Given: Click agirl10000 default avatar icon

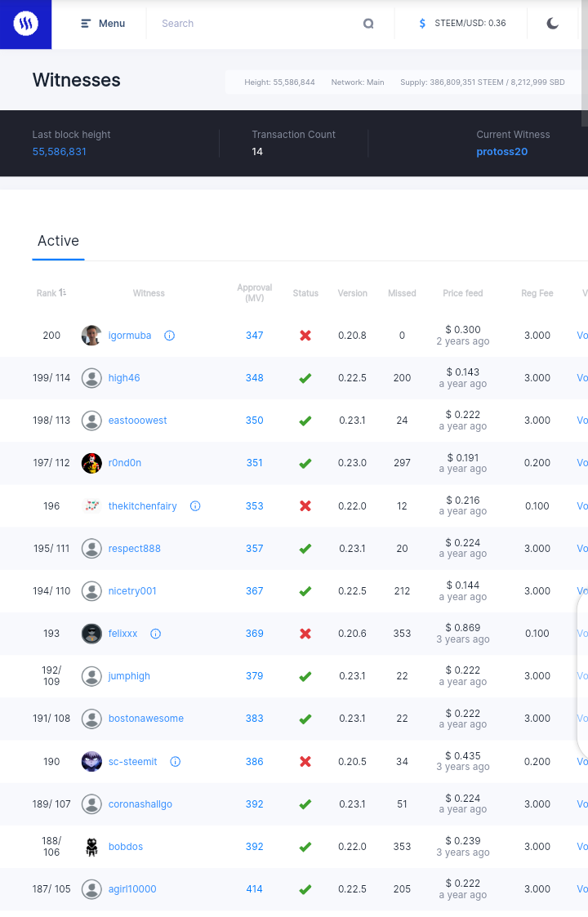Looking at the screenshot, I should click(x=91, y=889).
